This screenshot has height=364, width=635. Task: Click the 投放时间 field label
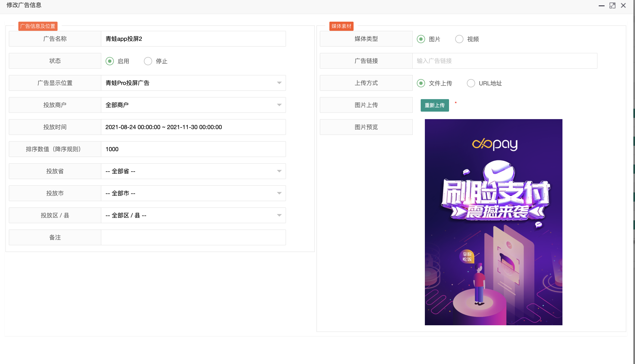tap(55, 127)
